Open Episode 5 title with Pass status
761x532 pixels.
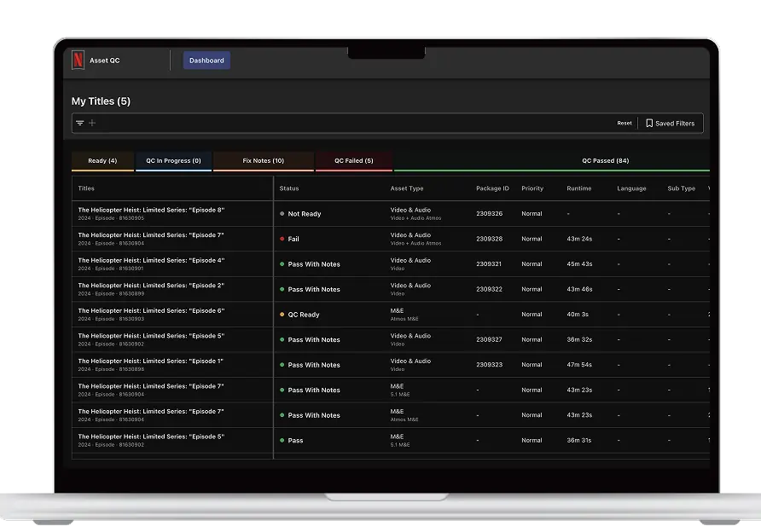pos(151,437)
